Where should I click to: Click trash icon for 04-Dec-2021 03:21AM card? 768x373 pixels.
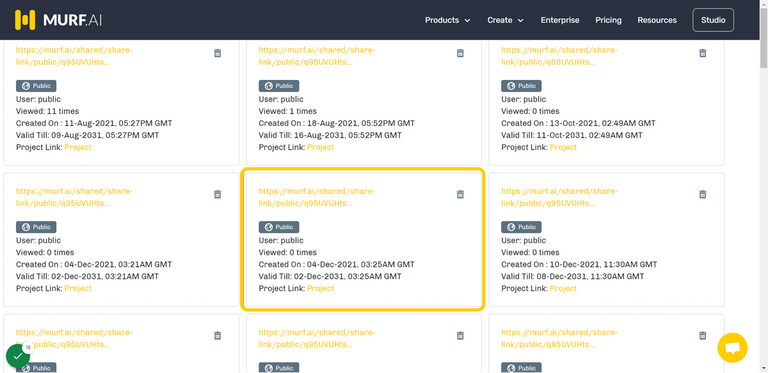click(x=217, y=194)
